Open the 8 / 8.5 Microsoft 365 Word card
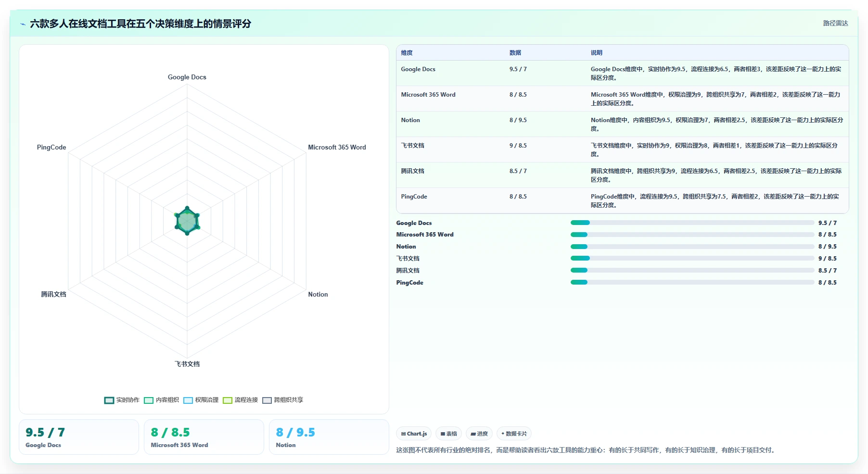This screenshot has height=474, width=868. [204, 437]
